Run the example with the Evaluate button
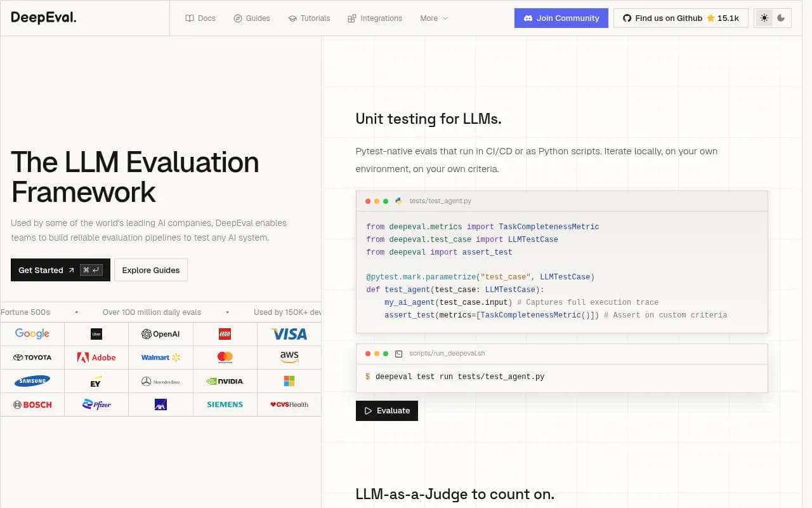The height and width of the screenshot is (508, 812). tap(387, 411)
